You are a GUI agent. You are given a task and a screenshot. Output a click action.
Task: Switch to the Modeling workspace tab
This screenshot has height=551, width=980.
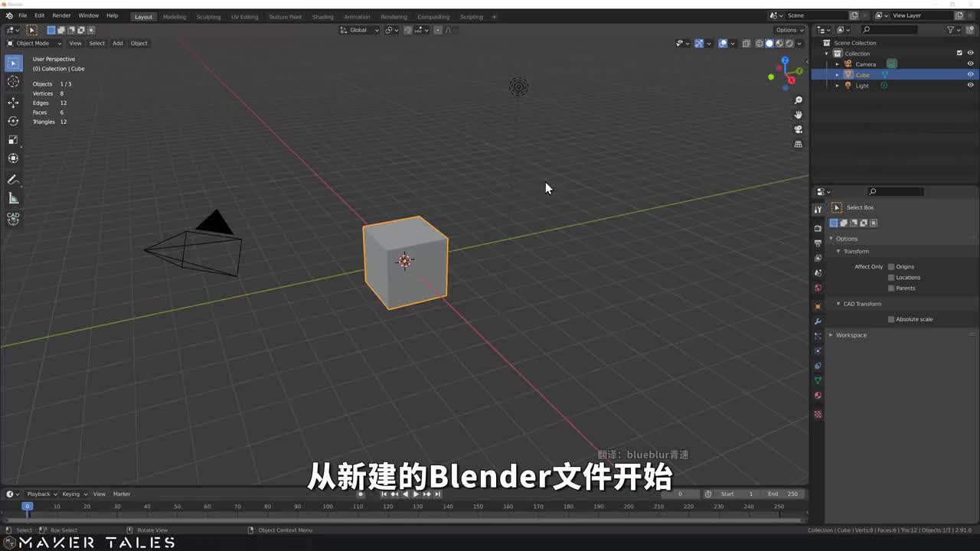[x=174, y=17]
